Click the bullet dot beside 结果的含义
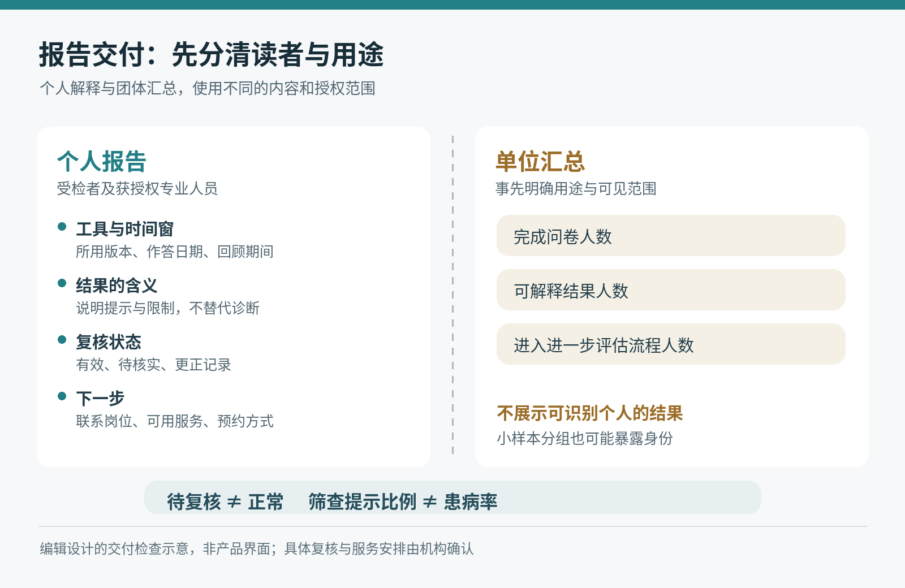The height and width of the screenshot is (588, 905). coord(62,283)
